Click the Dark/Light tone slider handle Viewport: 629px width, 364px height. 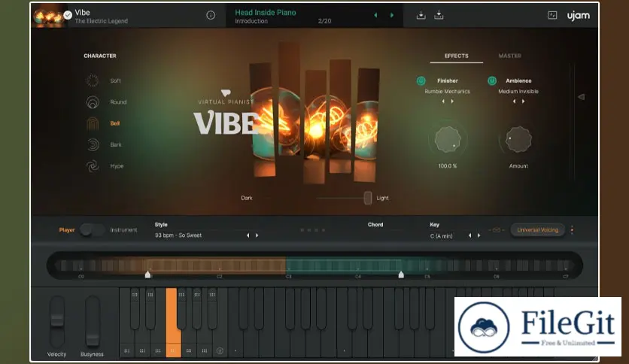[367, 198]
